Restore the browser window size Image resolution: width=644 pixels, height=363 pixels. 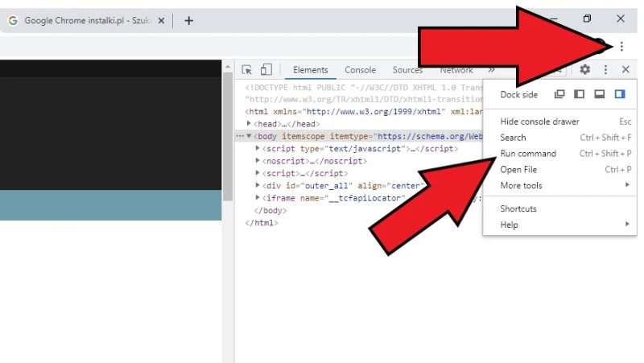point(587,19)
